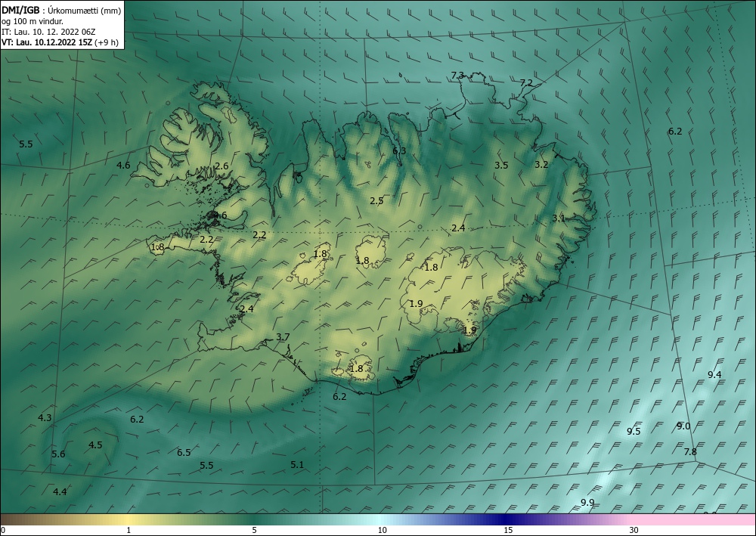This screenshot has height=536, width=756.
Task: Click the 7.8 value on the map
Action: (690, 451)
